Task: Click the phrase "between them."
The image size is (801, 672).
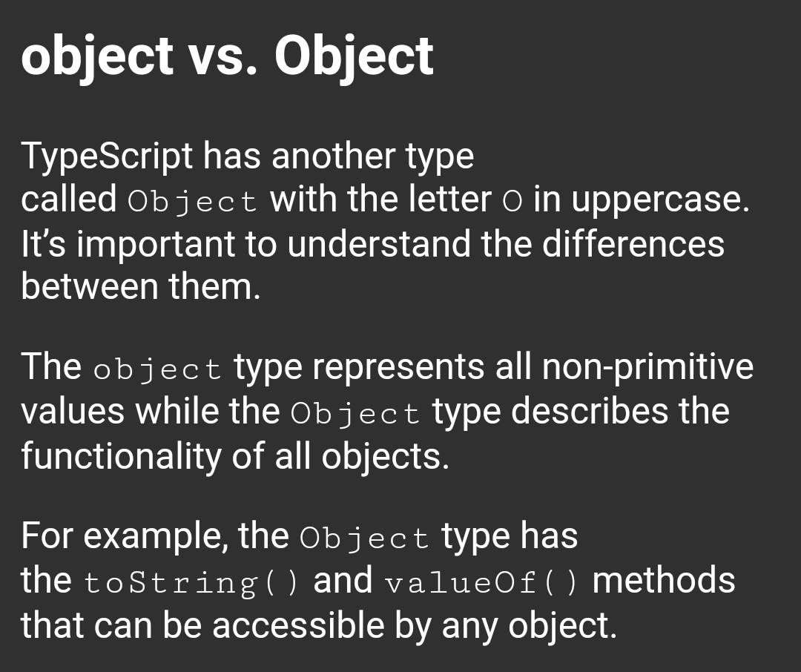Action: 141,286
